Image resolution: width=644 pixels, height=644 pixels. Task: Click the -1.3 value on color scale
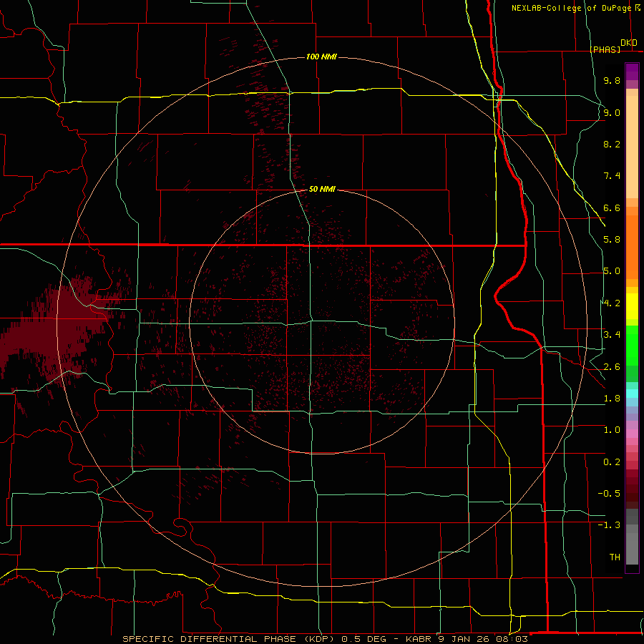[609, 525]
